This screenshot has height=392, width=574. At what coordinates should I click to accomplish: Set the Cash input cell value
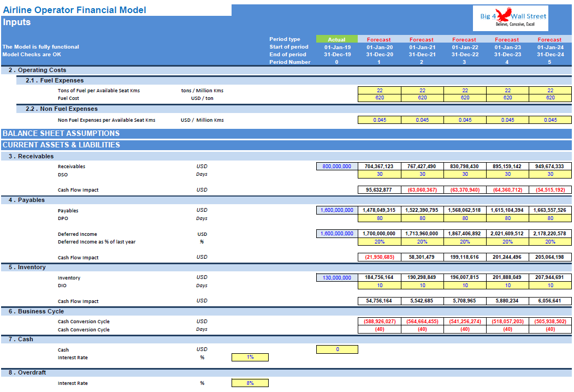(x=337, y=349)
